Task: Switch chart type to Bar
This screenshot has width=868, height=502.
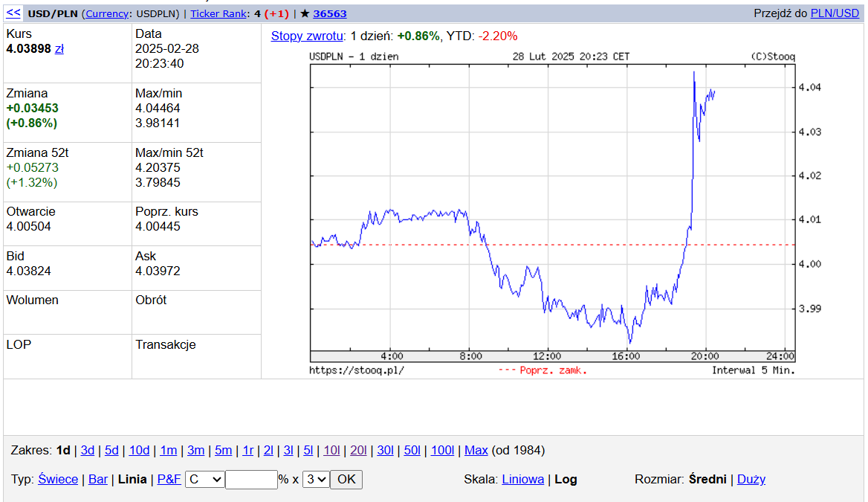Action: click(x=98, y=479)
